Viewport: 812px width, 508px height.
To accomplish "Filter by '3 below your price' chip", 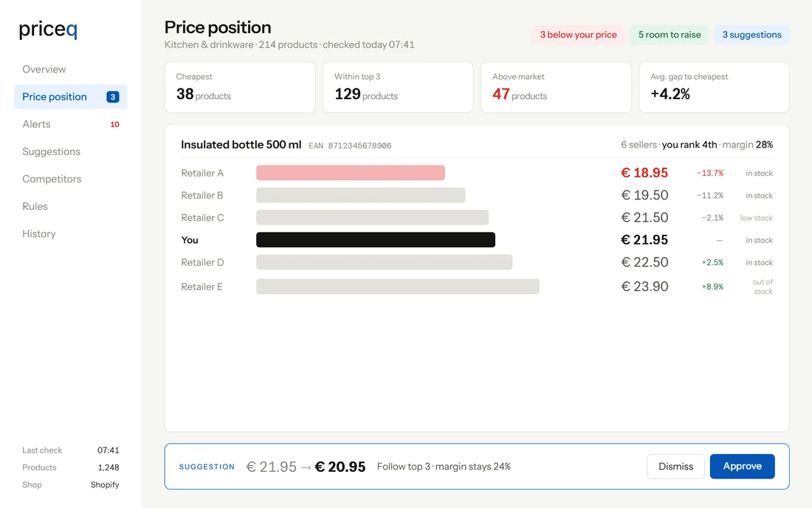I will (579, 35).
